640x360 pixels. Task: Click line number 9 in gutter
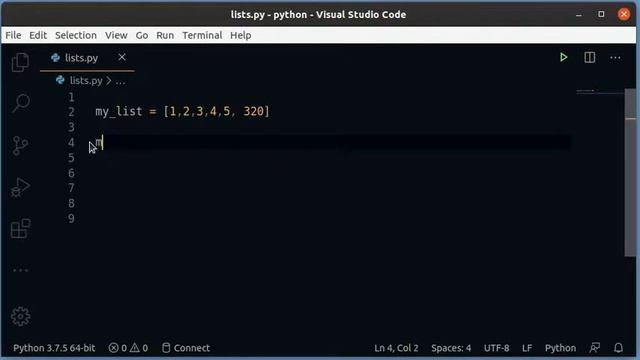click(71, 218)
